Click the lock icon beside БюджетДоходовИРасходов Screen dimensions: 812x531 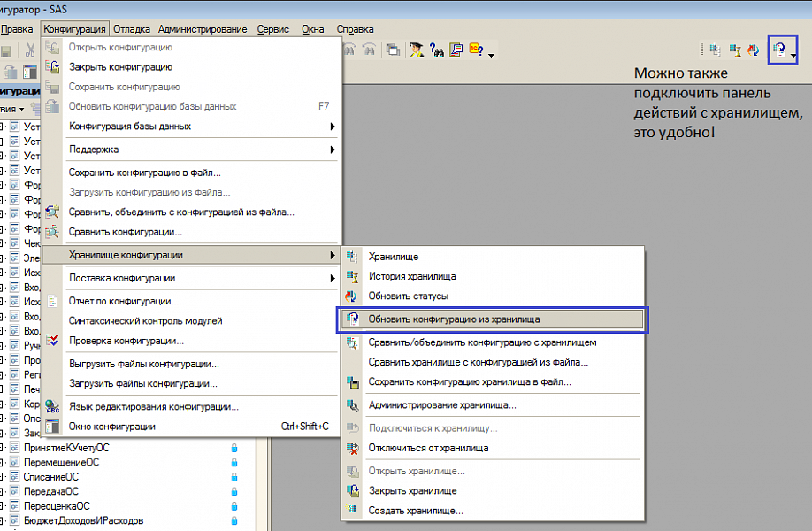coord(234,520)
